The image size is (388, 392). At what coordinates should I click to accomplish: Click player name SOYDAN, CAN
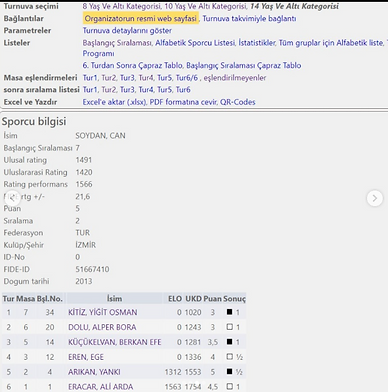coord(100,136)
